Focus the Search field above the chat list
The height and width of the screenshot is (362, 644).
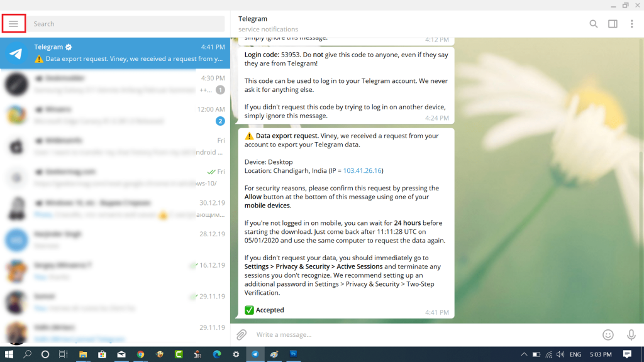[x=126, y=24]
